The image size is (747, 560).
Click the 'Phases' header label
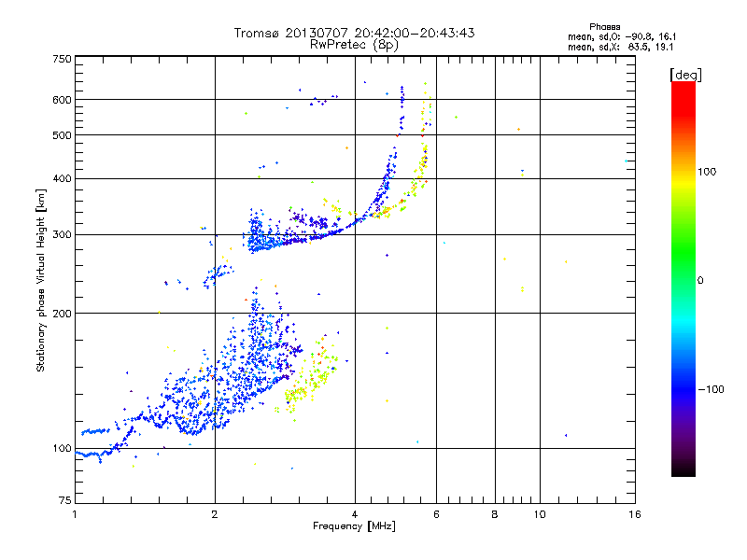point(604,27)
